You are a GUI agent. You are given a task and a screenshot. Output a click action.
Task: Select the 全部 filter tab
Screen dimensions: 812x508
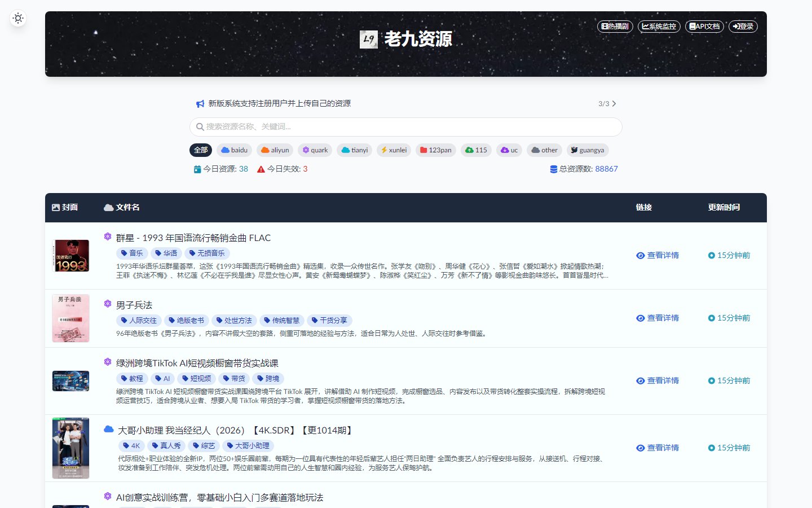click(x=201, y=150)
